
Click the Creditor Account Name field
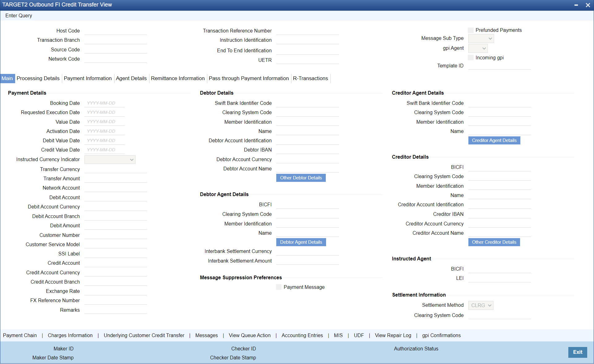pyautogui.click(x=500, y=233)
